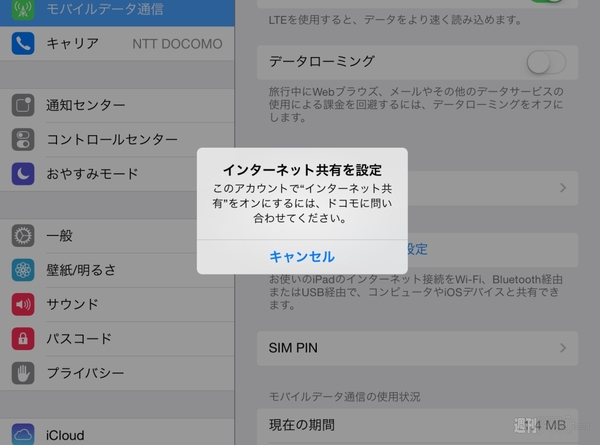Click the キャリア phone icon
Screen dimensions: 600x445
click(x=23, y=44)
